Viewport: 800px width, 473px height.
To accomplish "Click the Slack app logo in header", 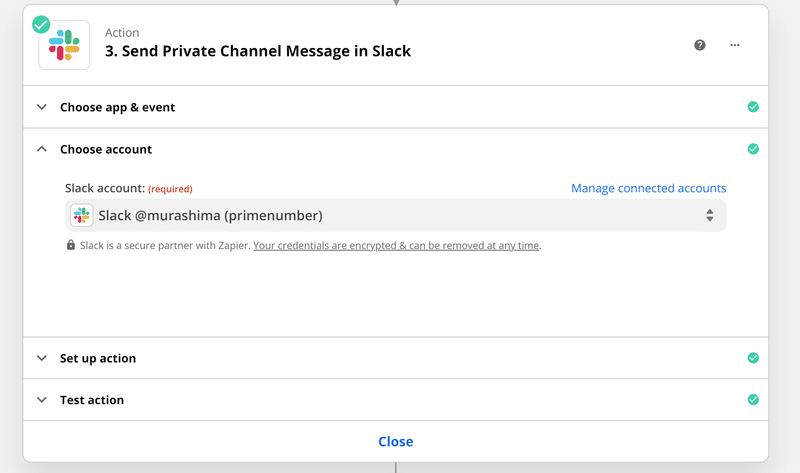I will click(x=64, y=45).
